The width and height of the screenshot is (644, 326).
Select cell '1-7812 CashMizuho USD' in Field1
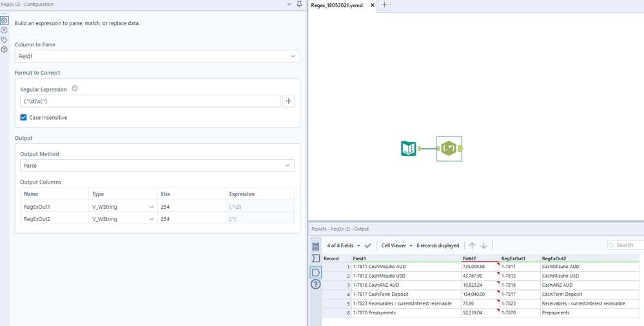point(406,276)
